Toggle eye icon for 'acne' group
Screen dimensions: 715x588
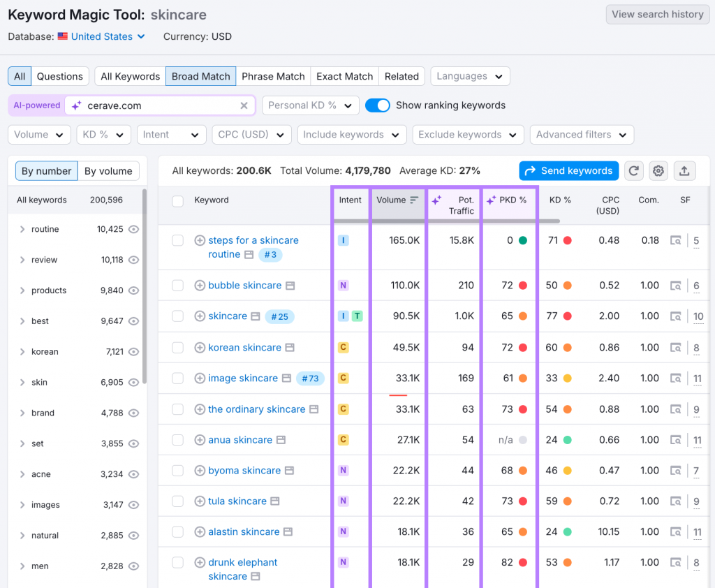click(x=133, y=474)
